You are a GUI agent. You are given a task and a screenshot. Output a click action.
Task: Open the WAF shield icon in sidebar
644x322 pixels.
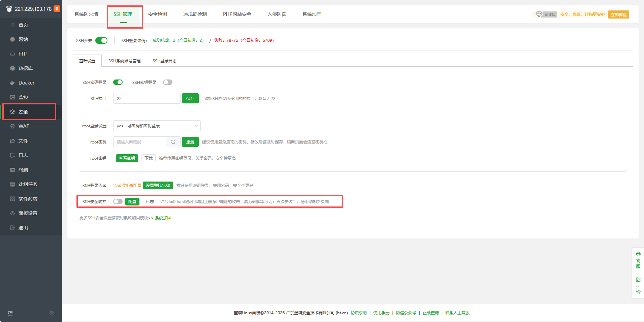click(12, 126)
